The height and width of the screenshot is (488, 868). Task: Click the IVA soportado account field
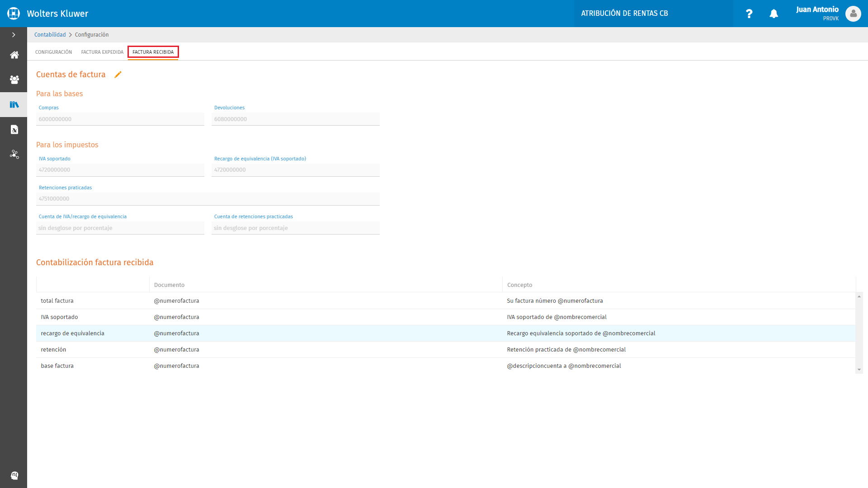[120, 170]
